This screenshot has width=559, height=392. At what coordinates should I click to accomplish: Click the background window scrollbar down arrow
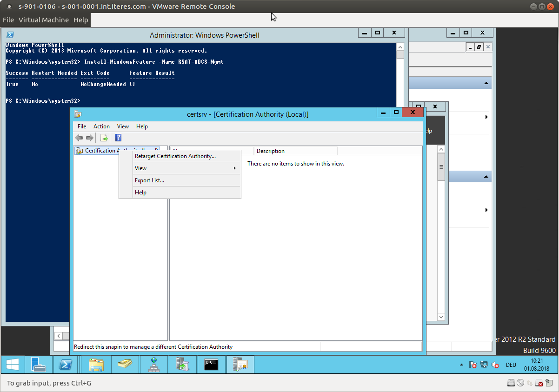coord(441,317)
